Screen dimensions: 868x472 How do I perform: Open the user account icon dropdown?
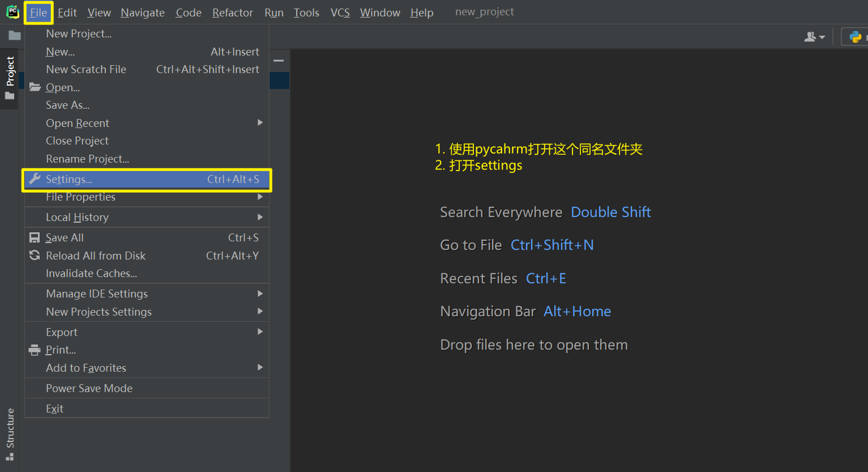[814, 37]
